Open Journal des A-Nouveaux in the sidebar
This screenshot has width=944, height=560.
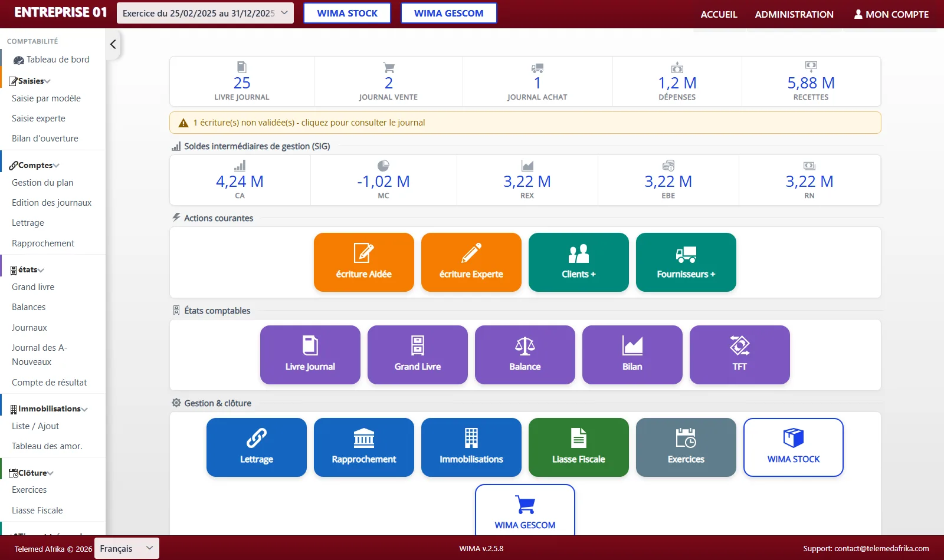(40, 355)
